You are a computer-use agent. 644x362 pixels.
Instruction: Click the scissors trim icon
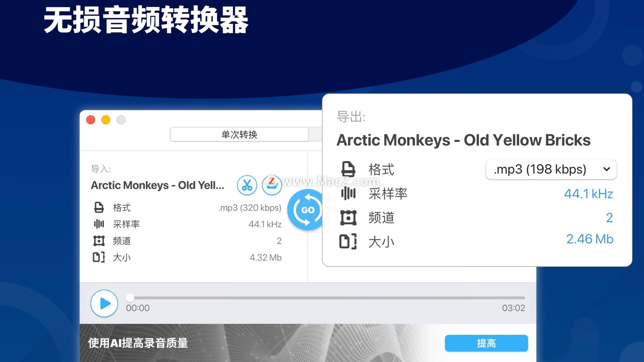(247, 185)
